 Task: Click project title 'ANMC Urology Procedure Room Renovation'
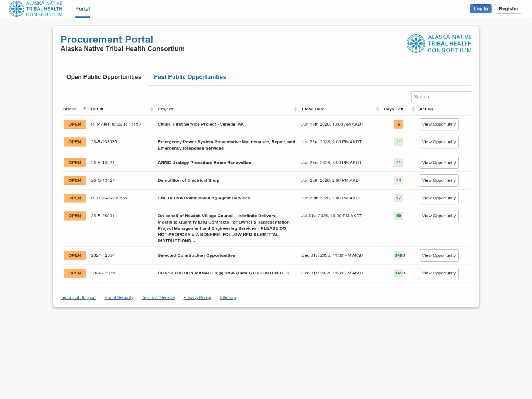point(205,163)
